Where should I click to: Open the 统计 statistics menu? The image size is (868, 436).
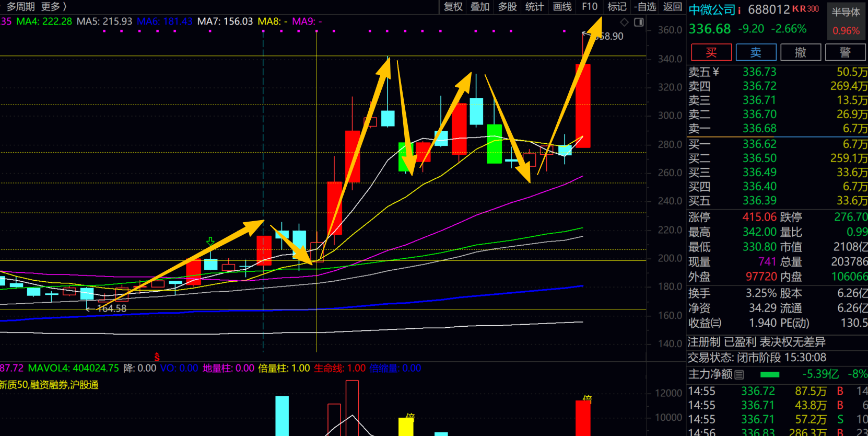[534, 7]
